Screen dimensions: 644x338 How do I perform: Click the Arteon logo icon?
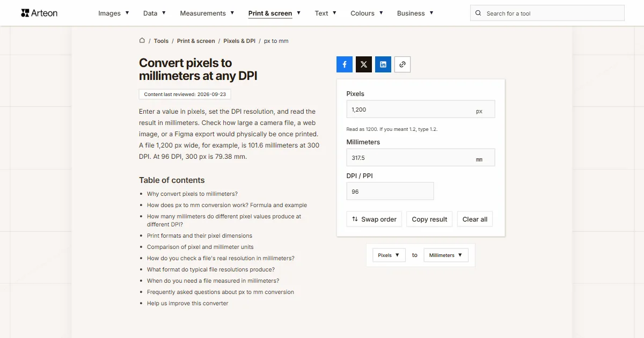tap(25, 13)
